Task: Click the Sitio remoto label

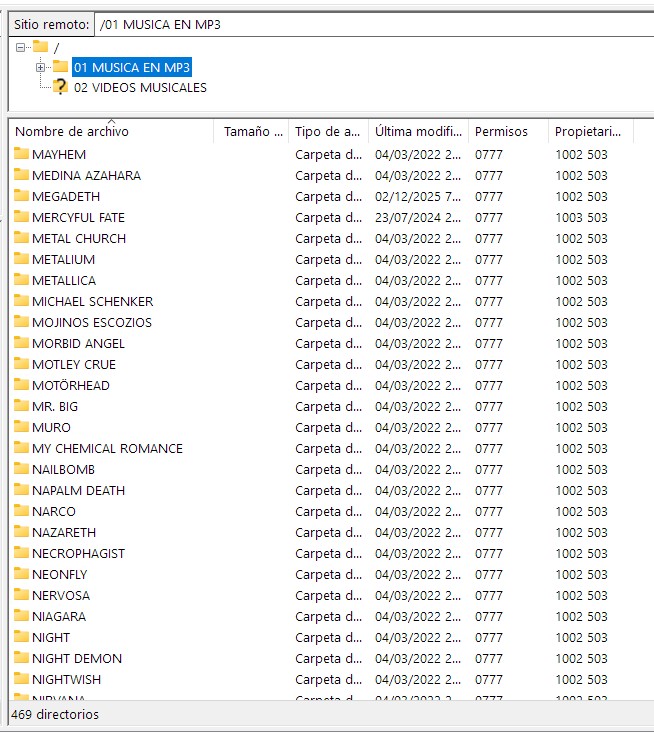Action: click(51, 25)
